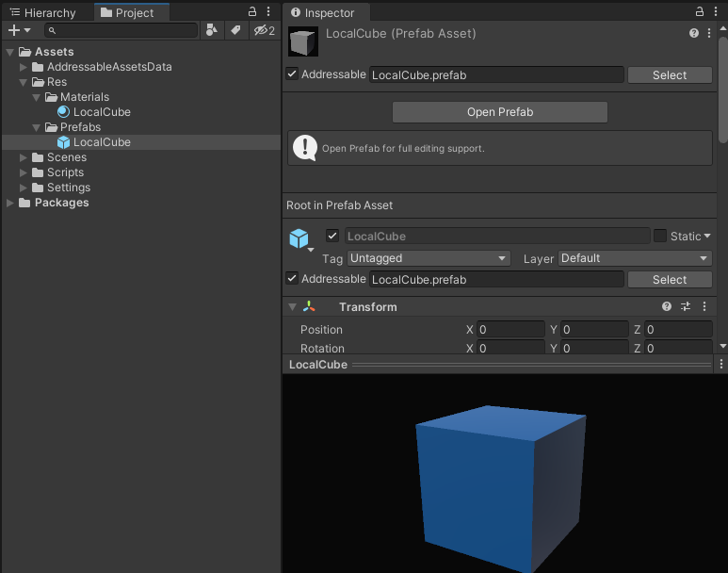Viewport: 728px width, 573px height.
Task: Click the LocalCube prefab asset thumbnail icon
Action: coord(303,41)
